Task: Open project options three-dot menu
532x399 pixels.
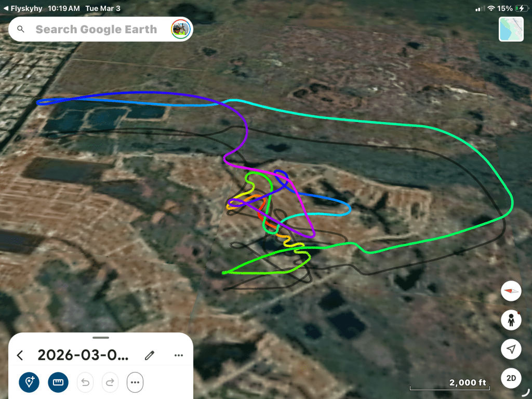Action: tap(179, 355)
